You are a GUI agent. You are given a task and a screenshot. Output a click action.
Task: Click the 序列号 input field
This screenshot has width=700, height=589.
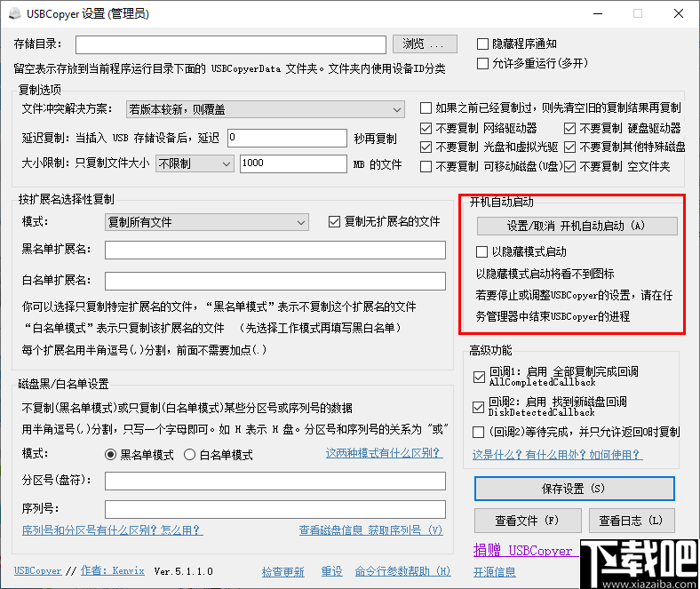(x=275, y=509)
